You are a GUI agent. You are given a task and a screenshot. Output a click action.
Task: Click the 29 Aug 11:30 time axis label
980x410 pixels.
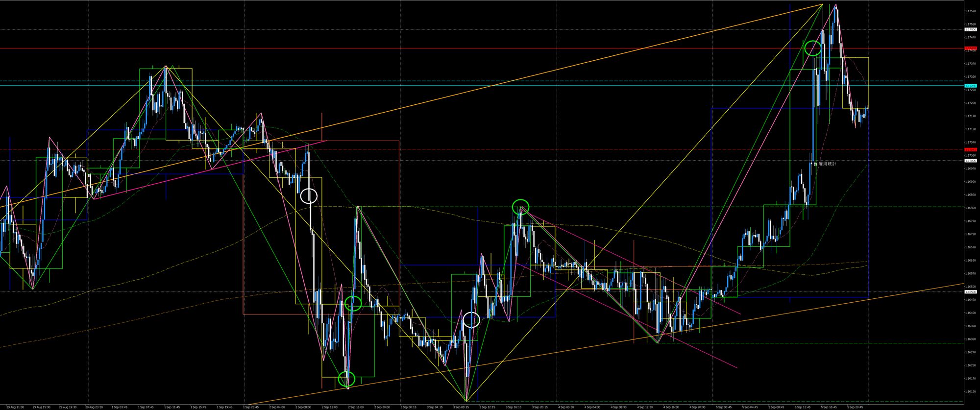coord(15,407)
